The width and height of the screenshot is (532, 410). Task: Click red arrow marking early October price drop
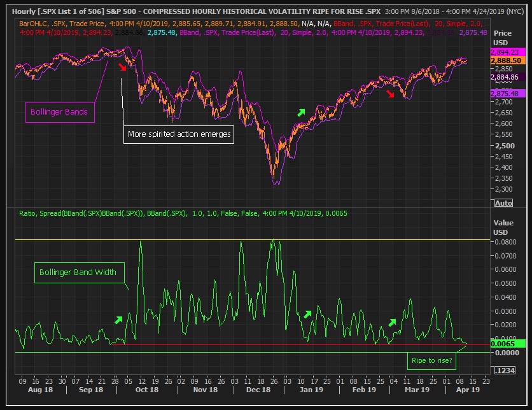[122, 66]
